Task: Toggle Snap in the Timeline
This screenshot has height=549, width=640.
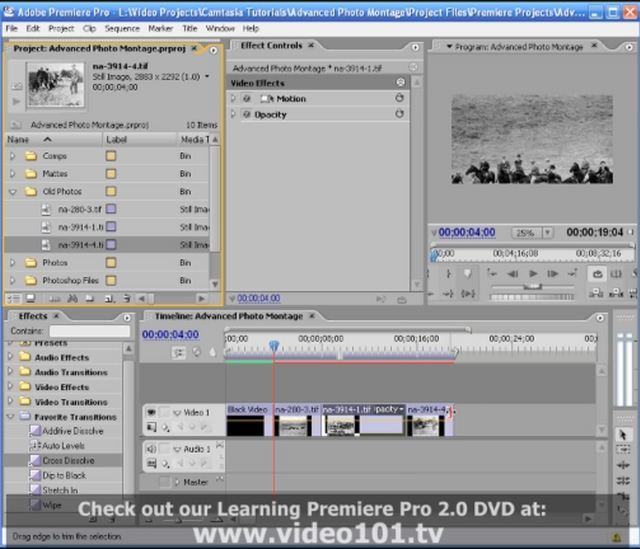Action: (178, 352)
